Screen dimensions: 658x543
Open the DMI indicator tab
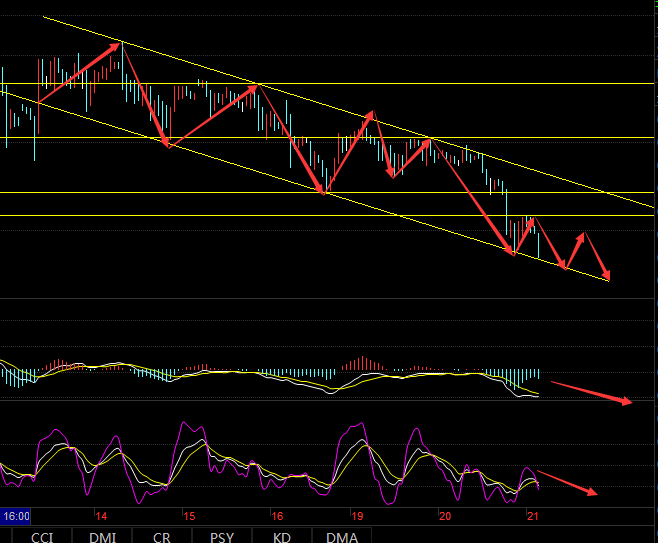(102, 536)
